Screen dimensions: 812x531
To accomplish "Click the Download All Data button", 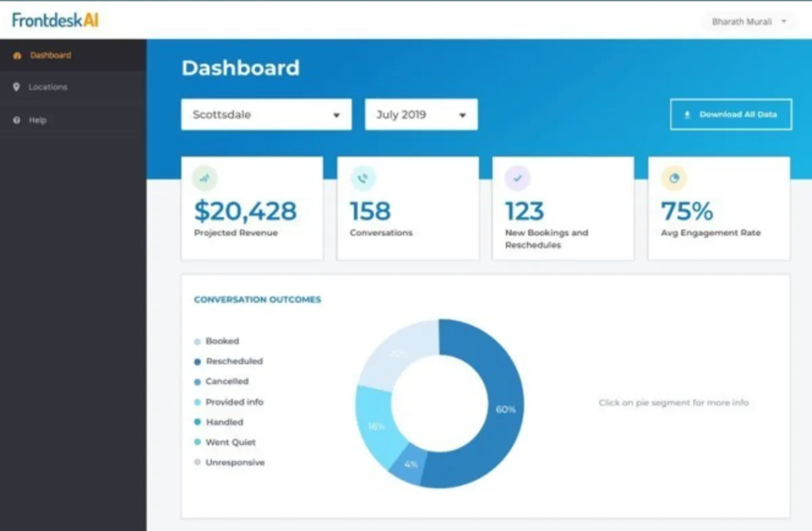I will 731,114.
